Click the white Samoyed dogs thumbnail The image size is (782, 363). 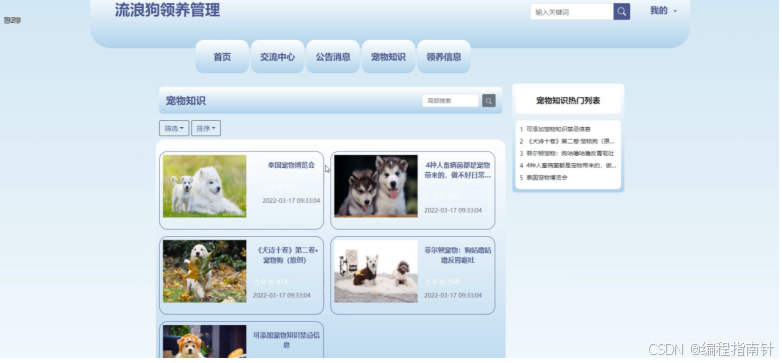204,186
